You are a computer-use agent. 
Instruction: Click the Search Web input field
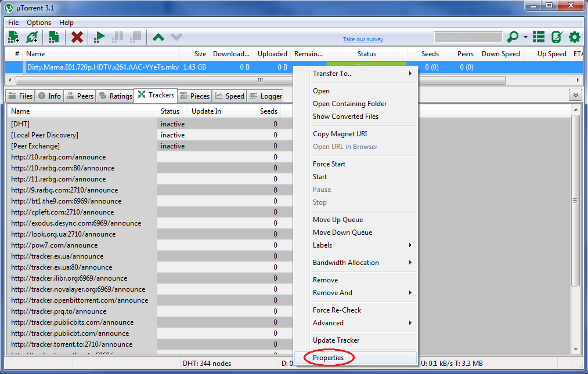pyautogui.click(x=468, y=38)
